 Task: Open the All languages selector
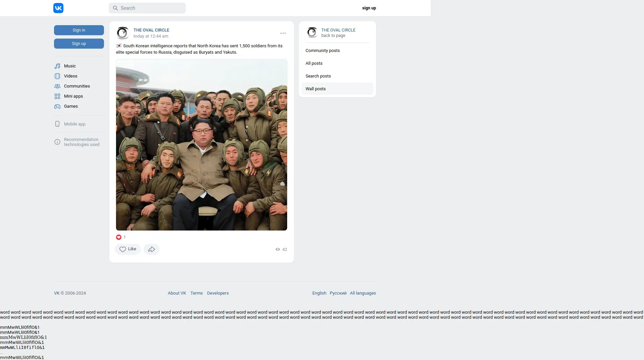point(363,293)
